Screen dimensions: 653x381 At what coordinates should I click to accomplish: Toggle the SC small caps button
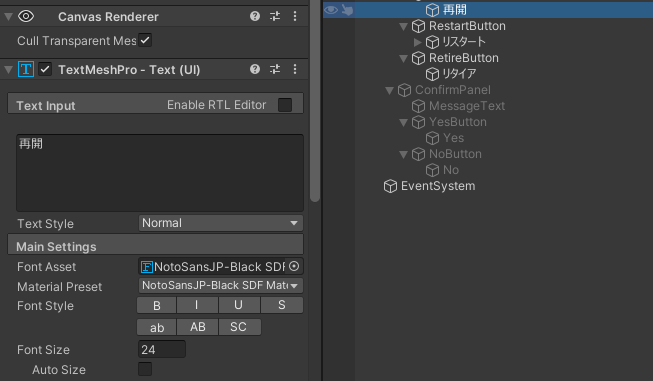[239, 327]
